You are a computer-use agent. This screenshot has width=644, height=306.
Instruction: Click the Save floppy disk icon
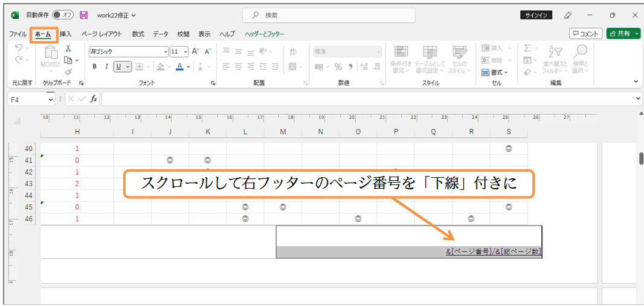coord(84,15)
